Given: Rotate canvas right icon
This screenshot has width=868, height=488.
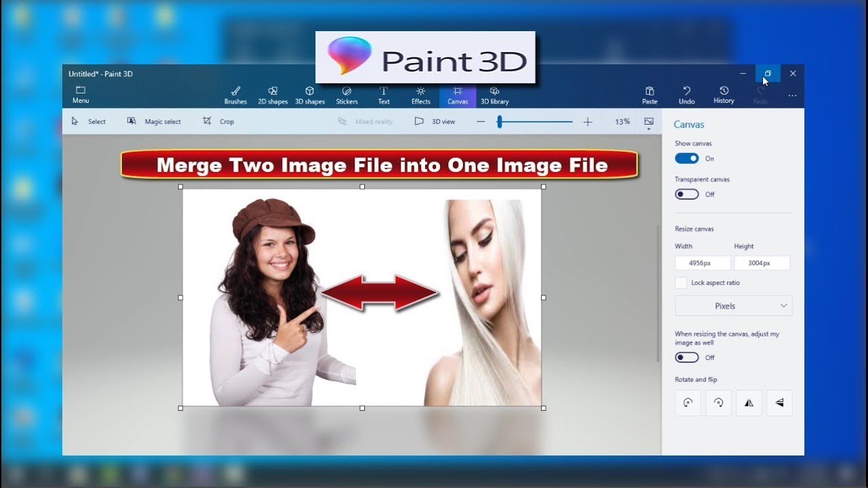Looking at the screenshot, I should coord(719,403).
